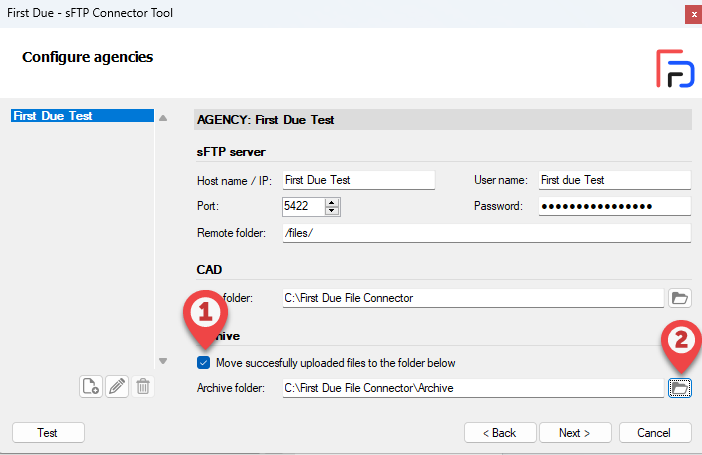
Task: Decrease the Port number with down arrow
Action: click(332, 211)
